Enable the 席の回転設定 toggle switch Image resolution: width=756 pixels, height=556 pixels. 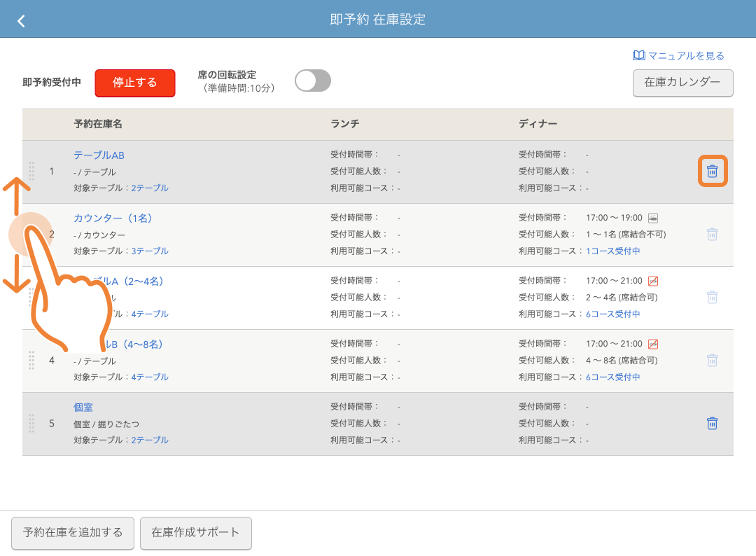point(312,81)
